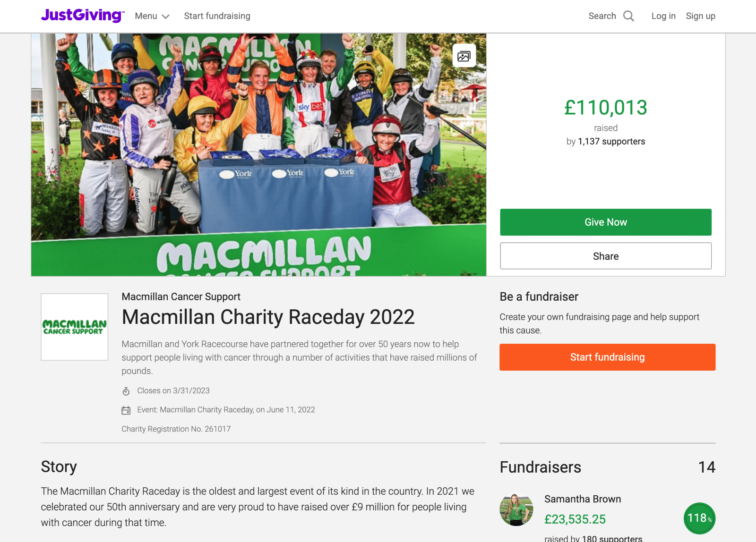Click the JustGiving logo

83,16
